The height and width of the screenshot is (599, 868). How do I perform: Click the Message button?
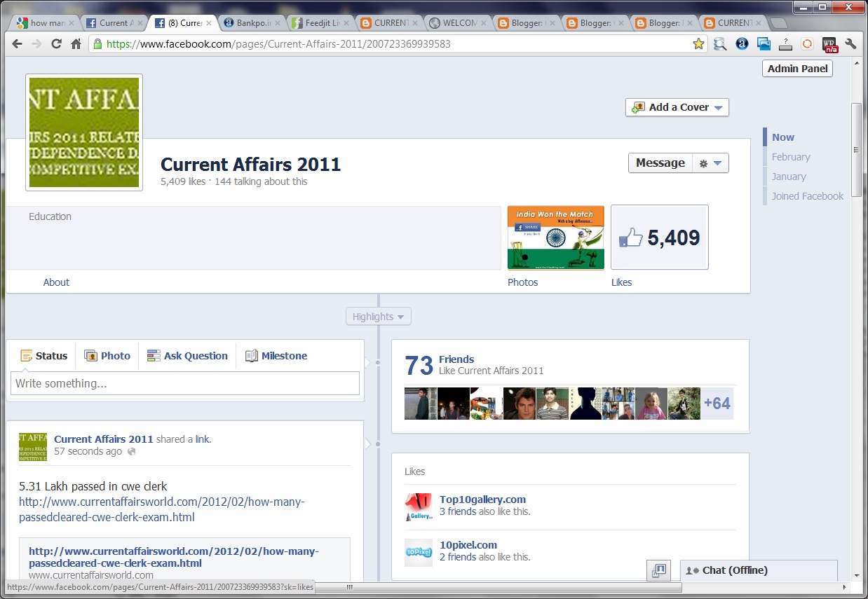coord(659,163)
